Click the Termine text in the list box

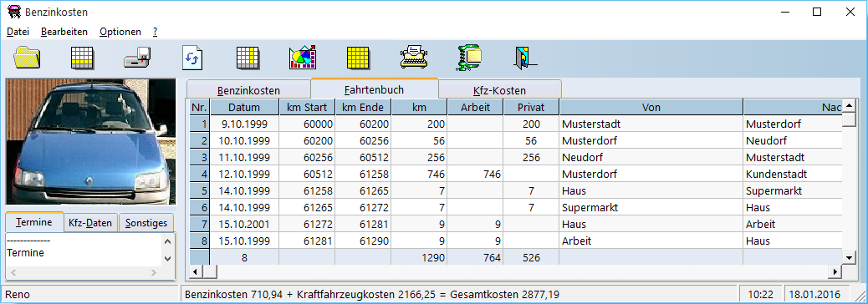pos(25,252)
